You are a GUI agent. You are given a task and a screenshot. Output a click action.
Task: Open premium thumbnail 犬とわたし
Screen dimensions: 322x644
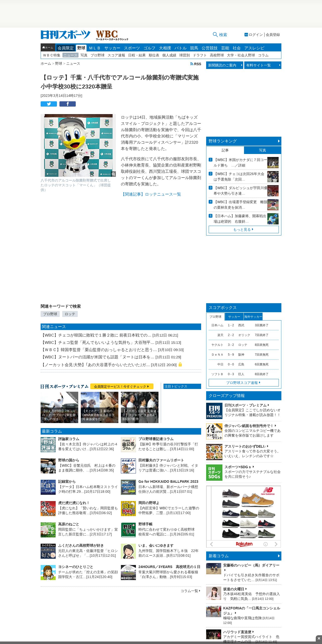click(100, 407)
